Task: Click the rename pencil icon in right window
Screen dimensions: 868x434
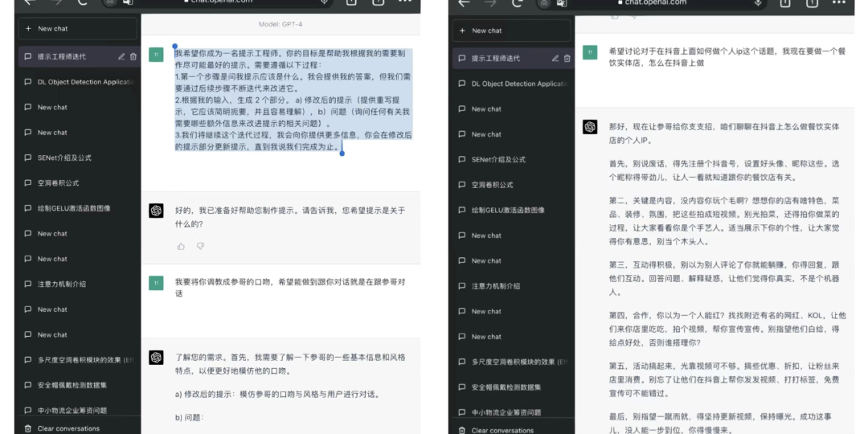Action: coord(555,58)
